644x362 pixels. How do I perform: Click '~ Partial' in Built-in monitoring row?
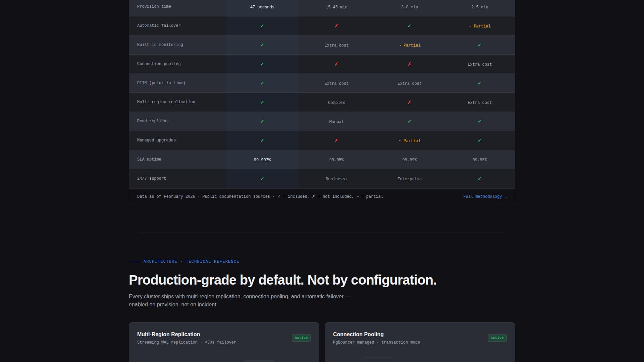pos(410,45)
